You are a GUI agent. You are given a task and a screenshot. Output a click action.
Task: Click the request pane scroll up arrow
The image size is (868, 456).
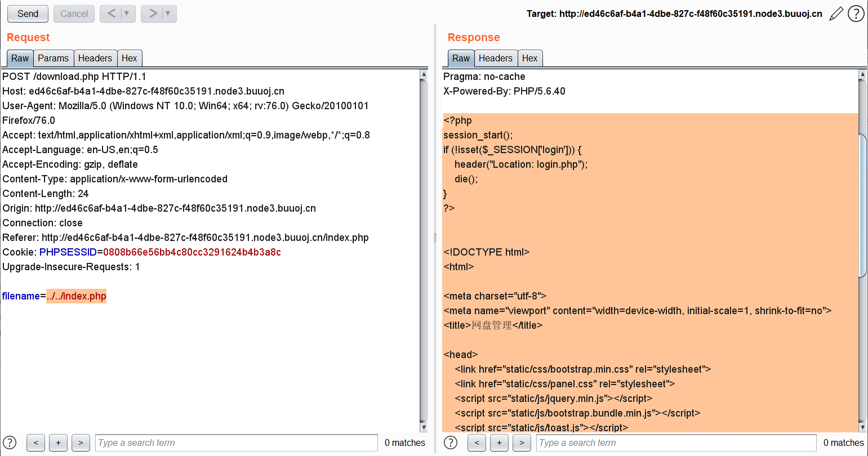click(424, 74)
